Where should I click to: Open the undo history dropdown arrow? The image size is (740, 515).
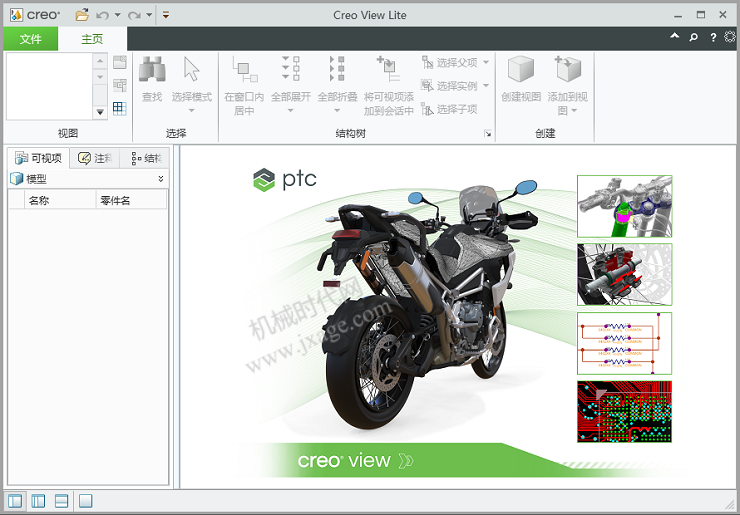118,15
